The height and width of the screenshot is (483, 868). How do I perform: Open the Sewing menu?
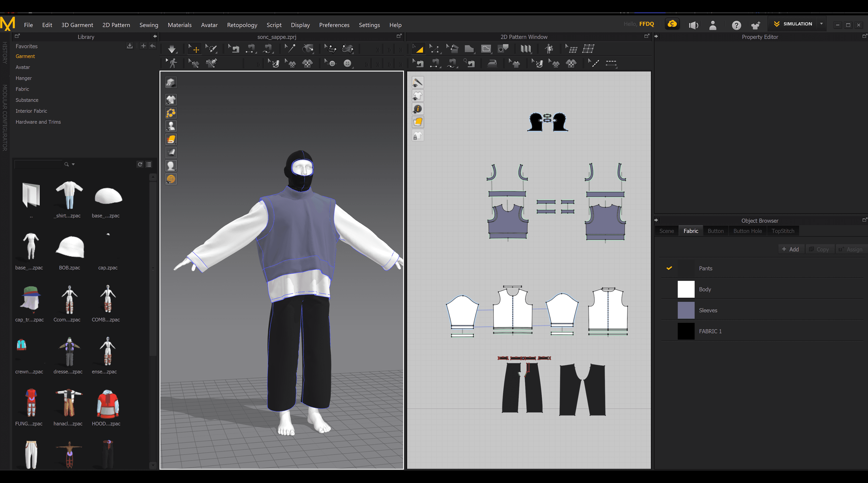tap(149, 25)
